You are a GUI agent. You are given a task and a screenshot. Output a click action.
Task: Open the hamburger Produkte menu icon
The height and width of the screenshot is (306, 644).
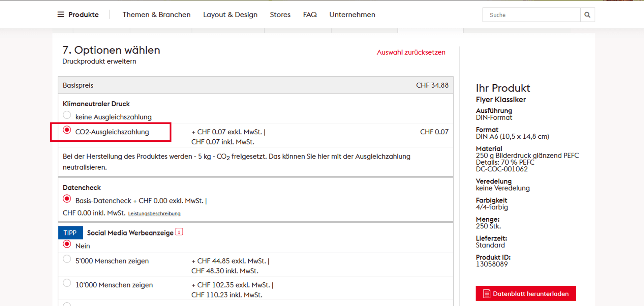coord(61,15)
